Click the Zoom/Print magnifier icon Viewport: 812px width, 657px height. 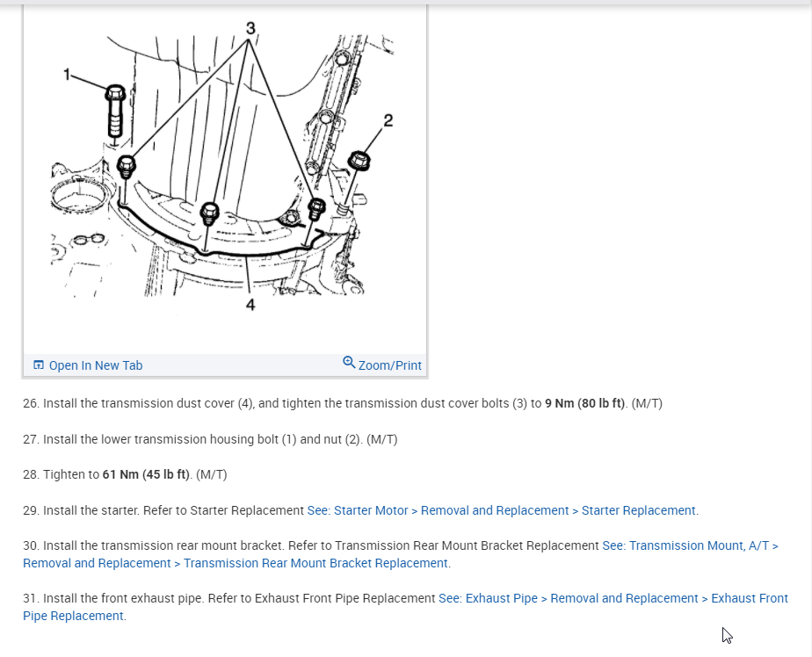349,363
